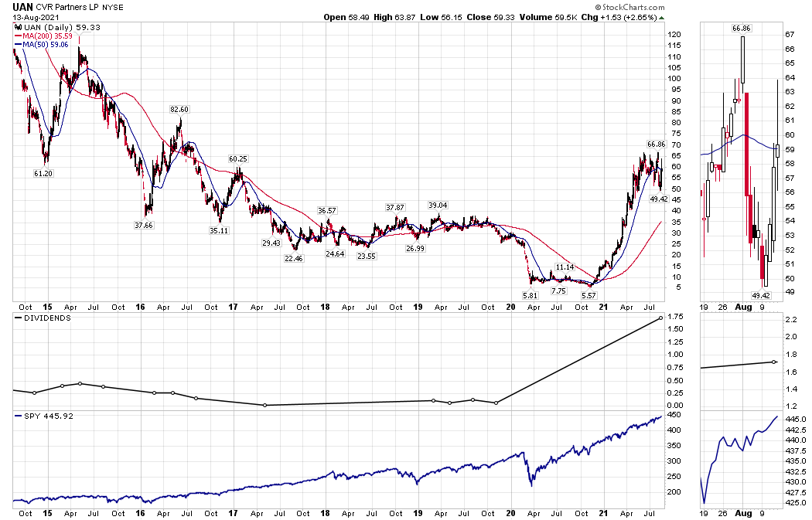The height and width of the screenshot is (520, 812).
Task: Click the 5.81 low price label
Action: (531, 295)
